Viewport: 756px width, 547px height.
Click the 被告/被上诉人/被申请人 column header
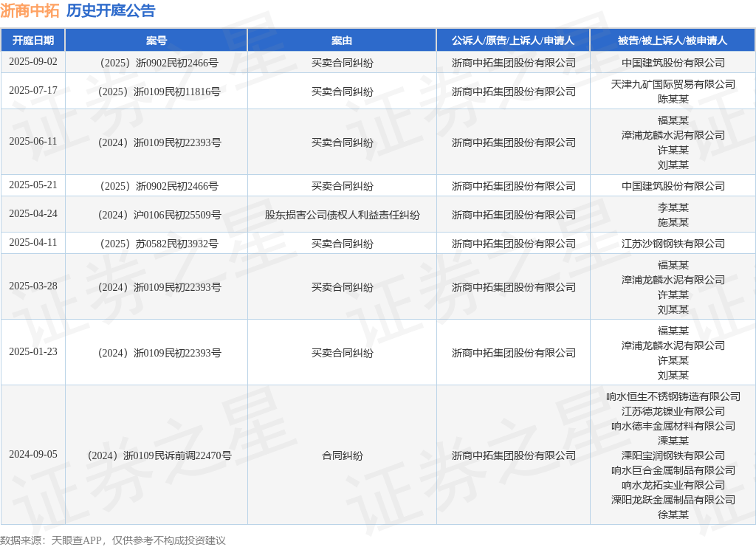[x=673, y=41]
